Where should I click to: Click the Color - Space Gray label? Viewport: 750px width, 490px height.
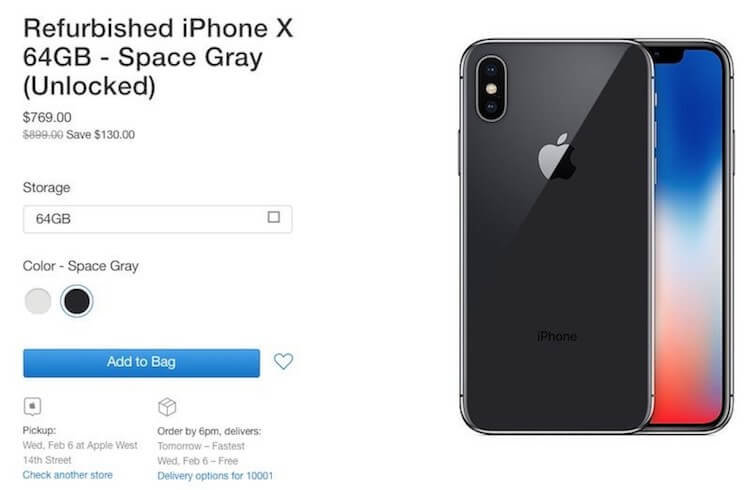[x=80, y=266]
